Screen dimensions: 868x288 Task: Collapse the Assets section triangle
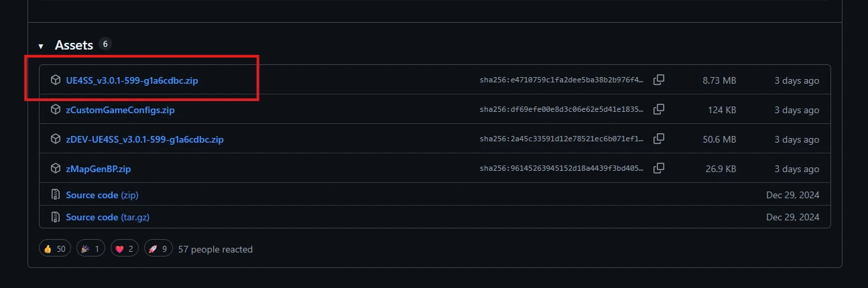(x=41, y=46)
